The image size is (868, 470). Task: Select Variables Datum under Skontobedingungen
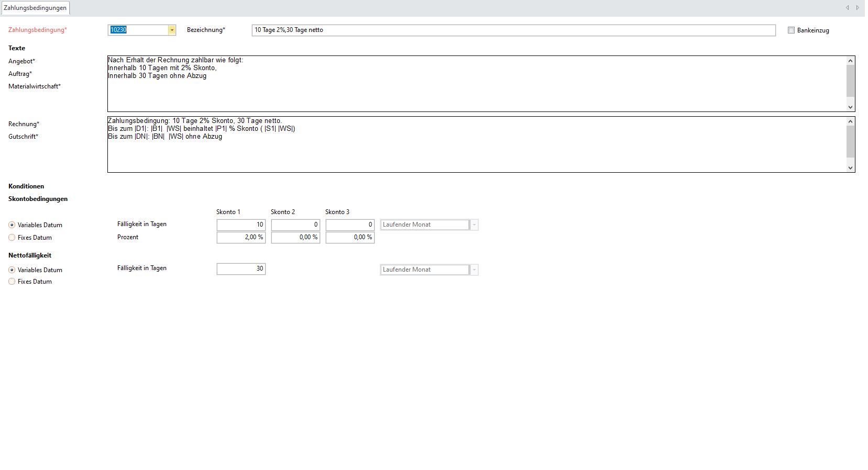coord(12,225)
